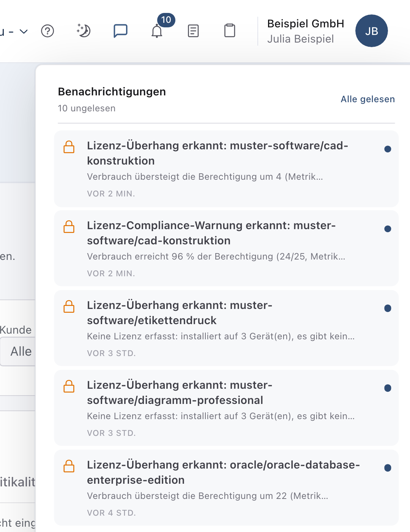This screenshot has height=532, width=410.
Task: Open Lizenz-Überhang cad-konstruktion notification
Action: pos(226,169)
